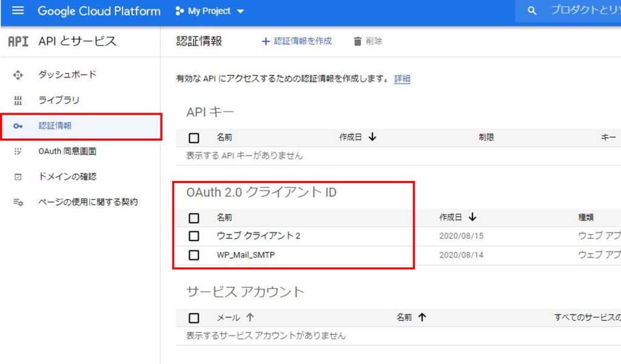Open ダッシュボード in the sidebar
The width and height of the screenshot is (621, 364).
pyautogui.click(x=67, y=74)
